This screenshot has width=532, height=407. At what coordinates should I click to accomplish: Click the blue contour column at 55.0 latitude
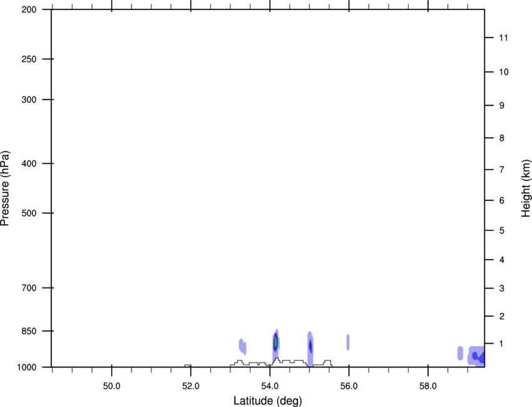[310, 349]
